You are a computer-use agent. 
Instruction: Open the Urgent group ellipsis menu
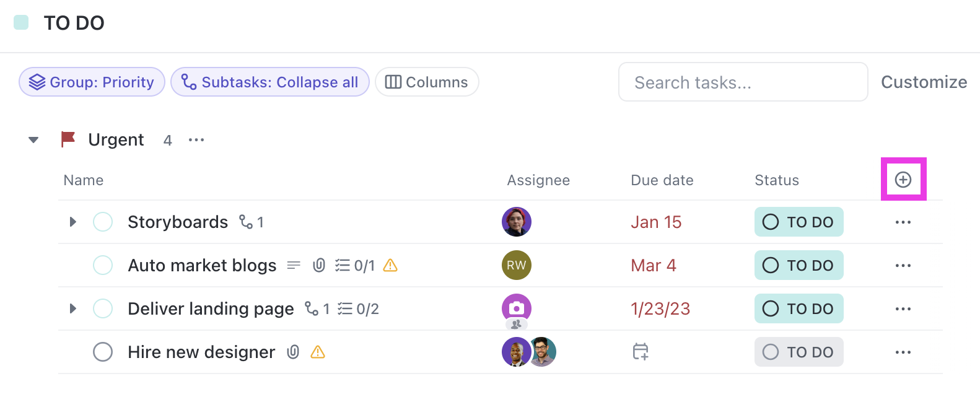[x=196, y=140]
